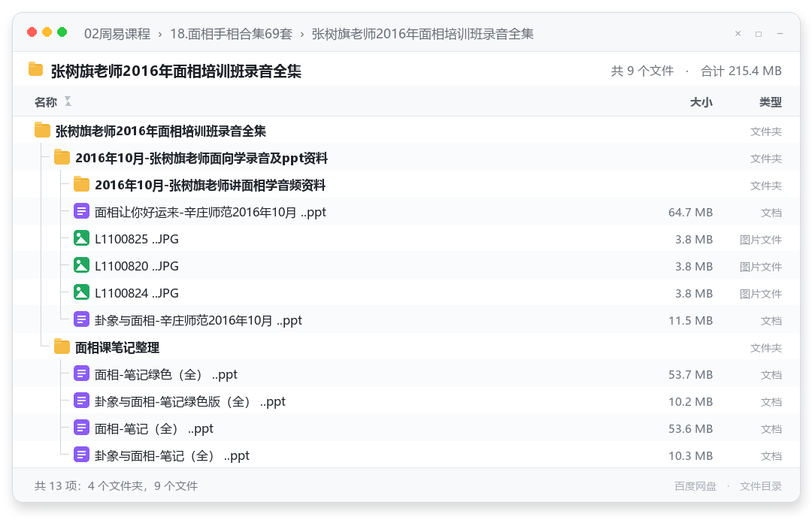
Task: Click the 合计 215.4 MB total text
Action: click(x=741, y=71)
